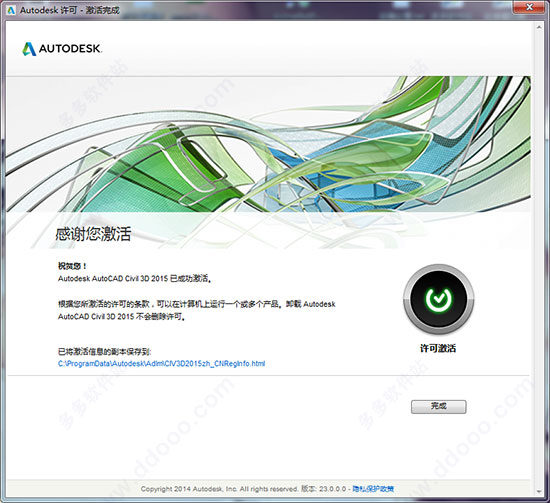Click the 祝贺您！ text

(72, 266)
